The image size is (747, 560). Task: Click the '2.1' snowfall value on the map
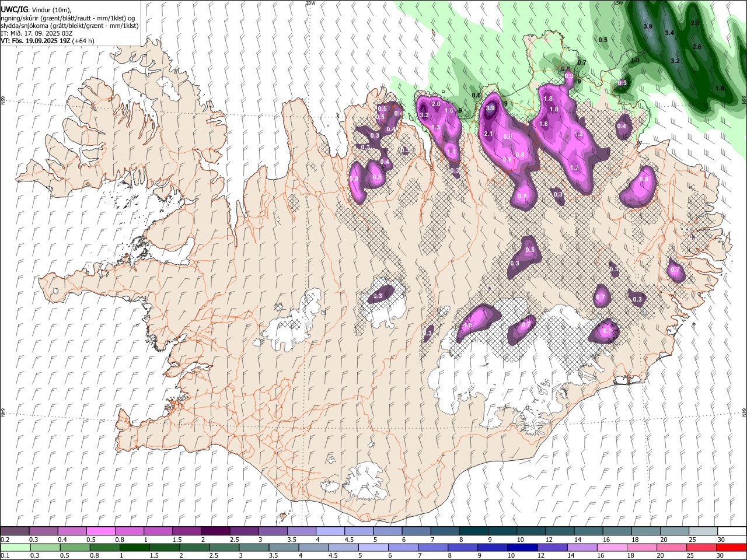489,134
